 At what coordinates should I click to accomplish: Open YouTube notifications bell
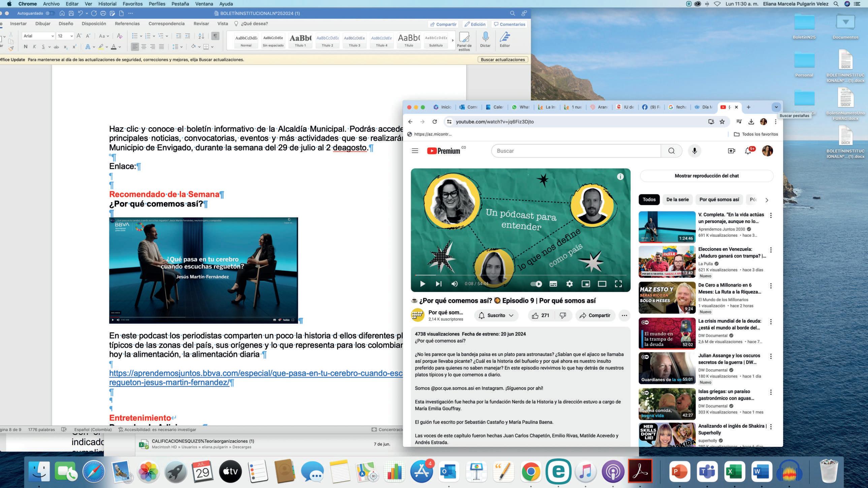[x=748, y=151]
